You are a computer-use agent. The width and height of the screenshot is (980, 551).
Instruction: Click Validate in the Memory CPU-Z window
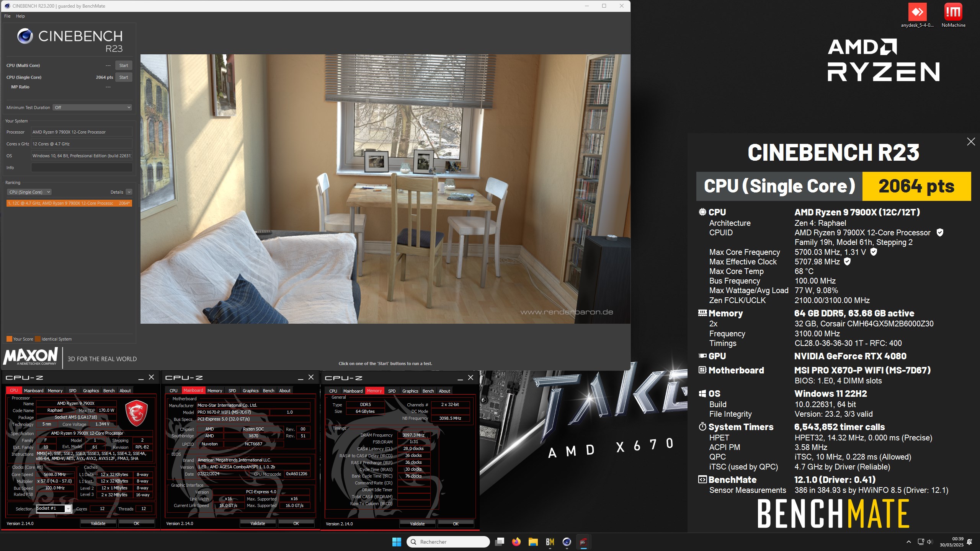point(417,524)
